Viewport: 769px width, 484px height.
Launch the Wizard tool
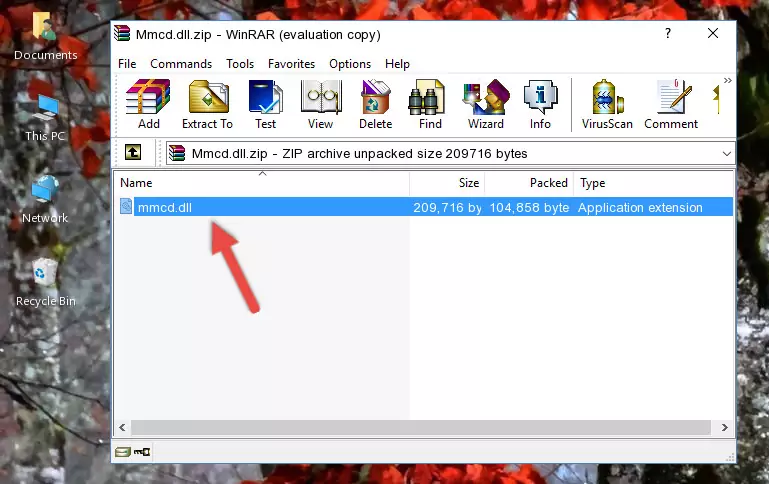coord(486,104)
